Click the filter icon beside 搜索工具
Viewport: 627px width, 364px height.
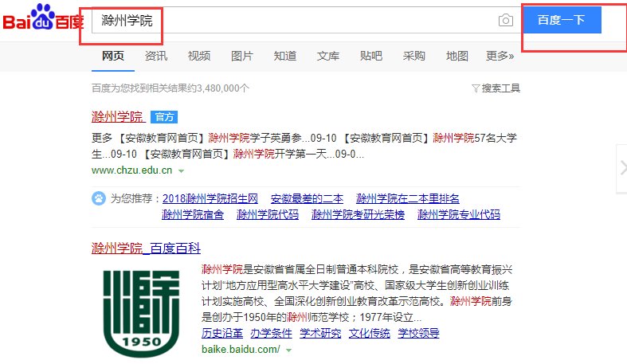(x=476, y=88)
